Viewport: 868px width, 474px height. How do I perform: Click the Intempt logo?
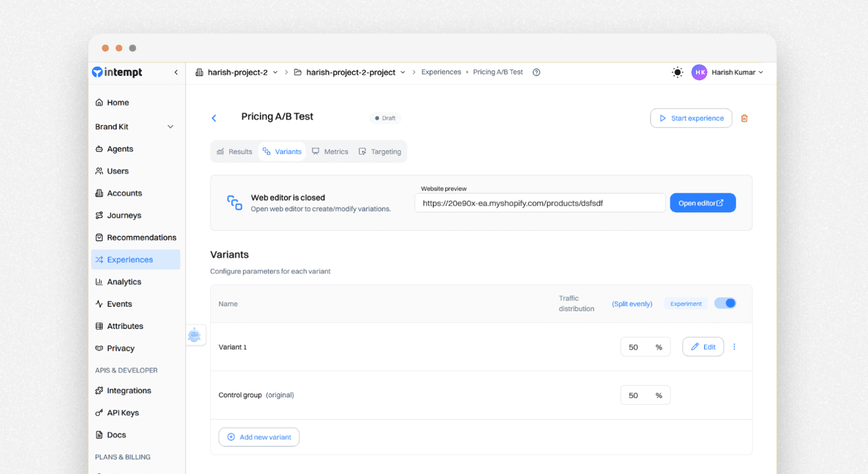(117, 72)
